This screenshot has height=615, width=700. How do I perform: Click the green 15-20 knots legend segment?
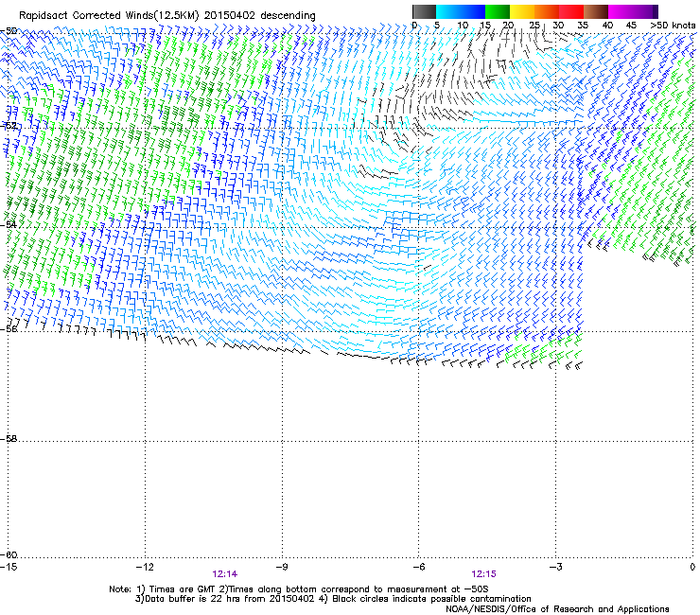tap(498, 11)
